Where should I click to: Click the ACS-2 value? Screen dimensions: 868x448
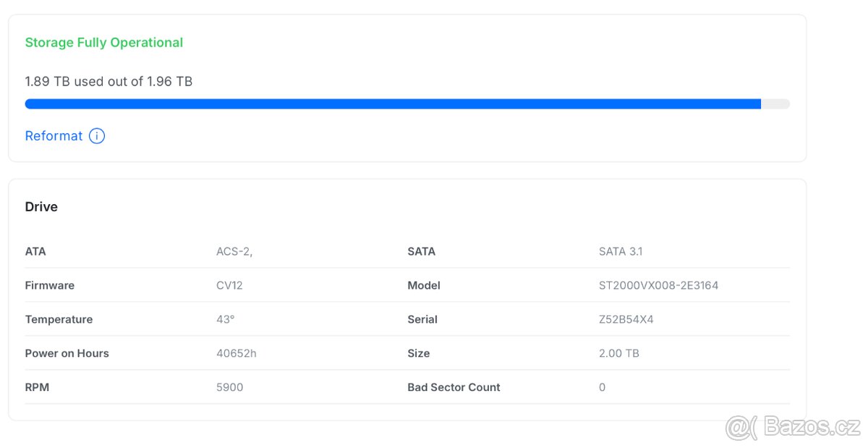(x=234, y=252)
